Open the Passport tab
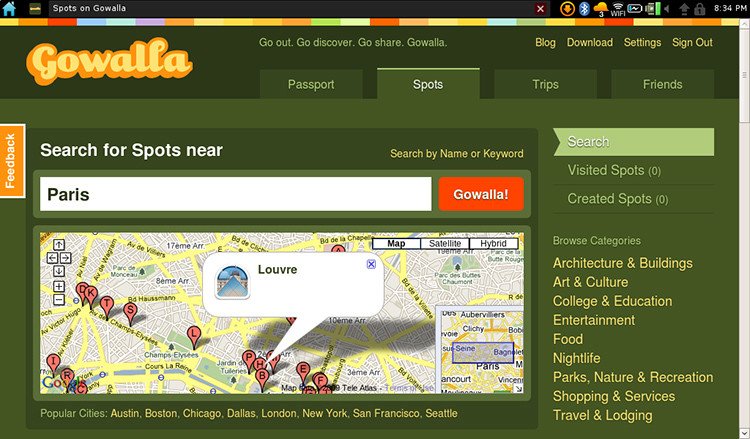Viewport: 750px width, 439px height. tap(311, 84)
